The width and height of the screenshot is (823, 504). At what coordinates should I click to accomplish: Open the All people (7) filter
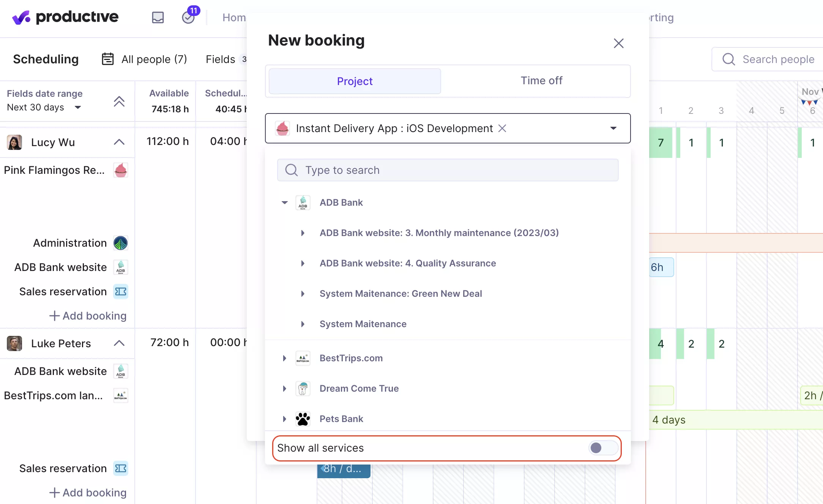[x=145, y=59]
